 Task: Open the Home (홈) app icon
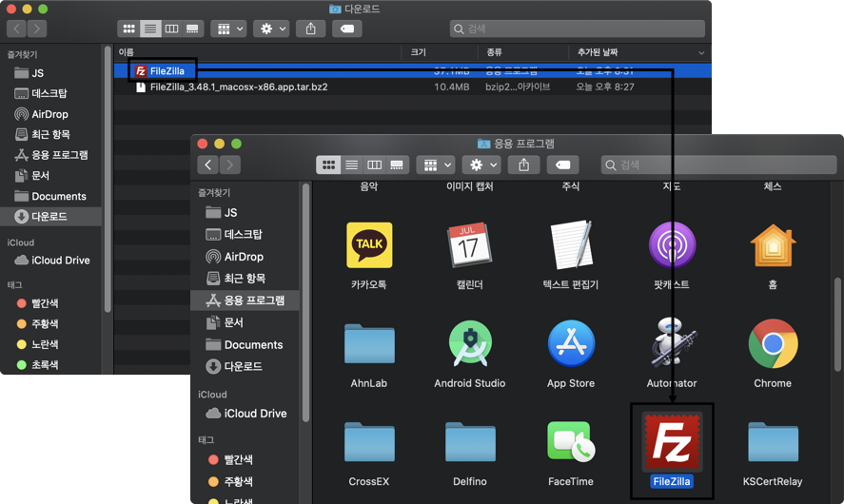tap(773, 245)
